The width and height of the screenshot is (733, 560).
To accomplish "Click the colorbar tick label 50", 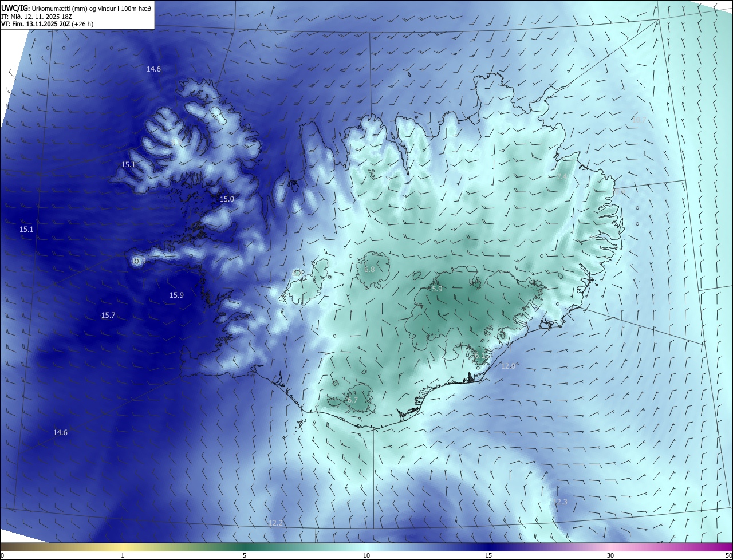I will coord(728,555).
